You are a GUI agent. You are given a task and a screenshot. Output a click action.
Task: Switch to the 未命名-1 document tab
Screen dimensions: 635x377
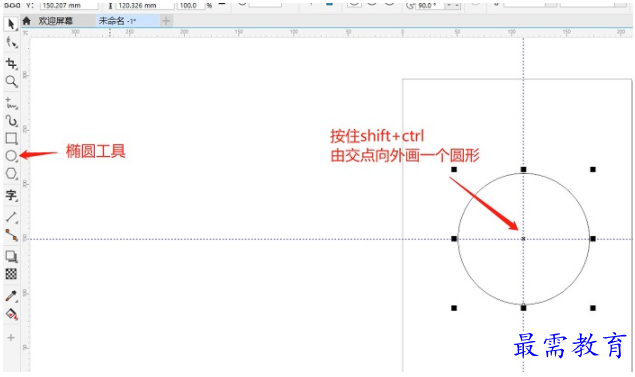(117, 21)
